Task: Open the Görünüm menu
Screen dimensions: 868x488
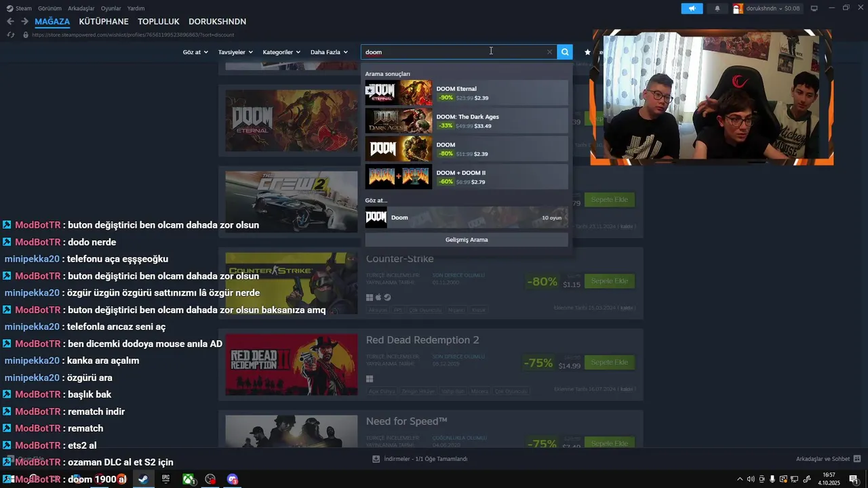Action: pos(50,8)
